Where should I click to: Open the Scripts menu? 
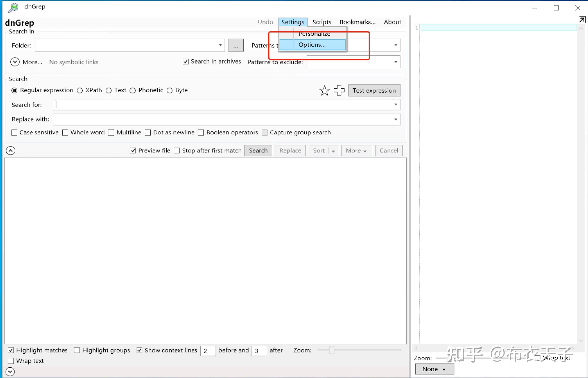pos(322,22)
